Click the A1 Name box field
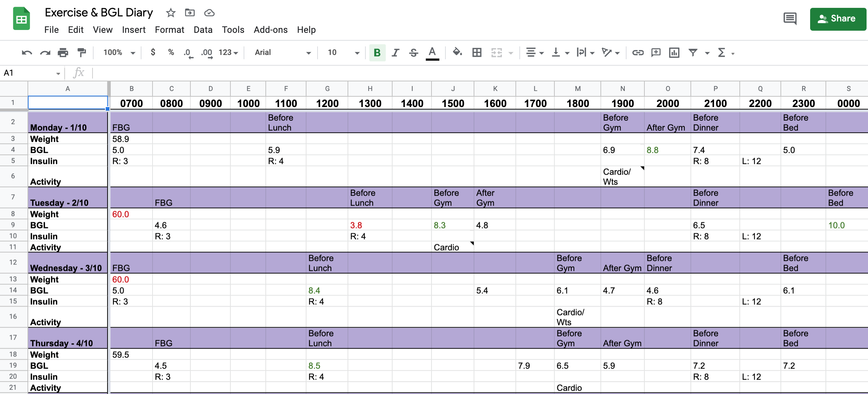Screen dimensions: 868x394 click(29, 73)
